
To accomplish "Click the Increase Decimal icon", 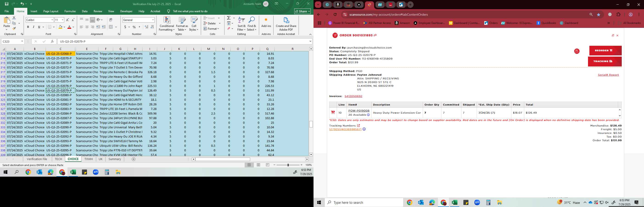I will tap(146, 27).
